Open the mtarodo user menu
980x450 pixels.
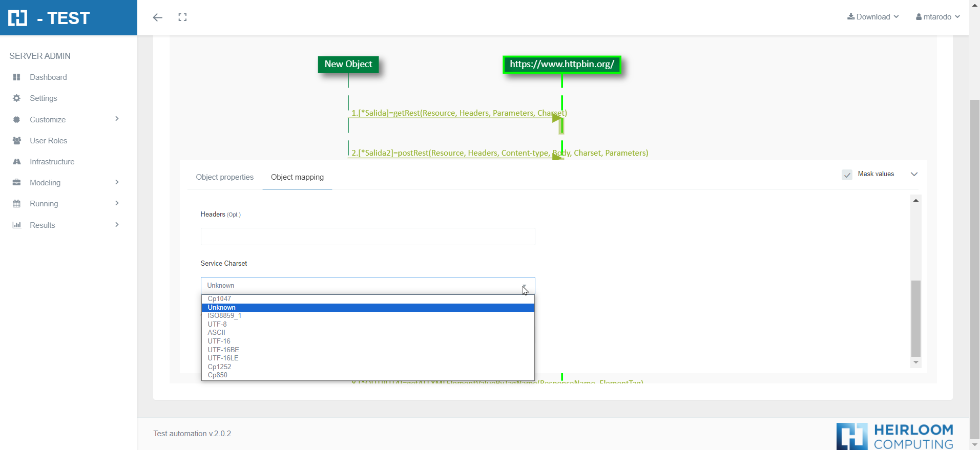(x=937, y=17)
